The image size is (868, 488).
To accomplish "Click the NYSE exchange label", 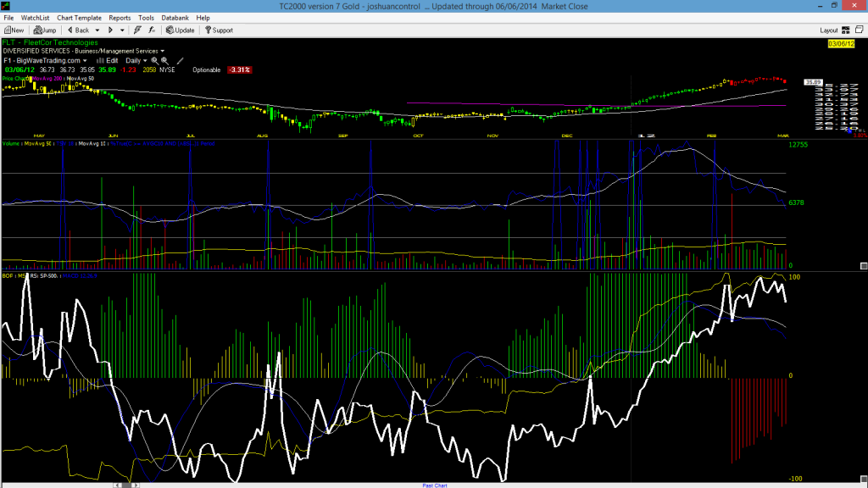I will point(167,69).
